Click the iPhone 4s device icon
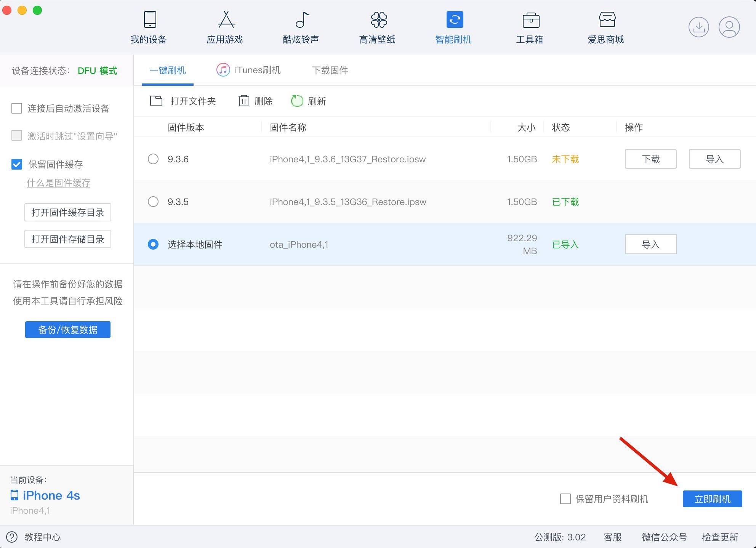Screen dimensions: 756x548 click(14, 495)
